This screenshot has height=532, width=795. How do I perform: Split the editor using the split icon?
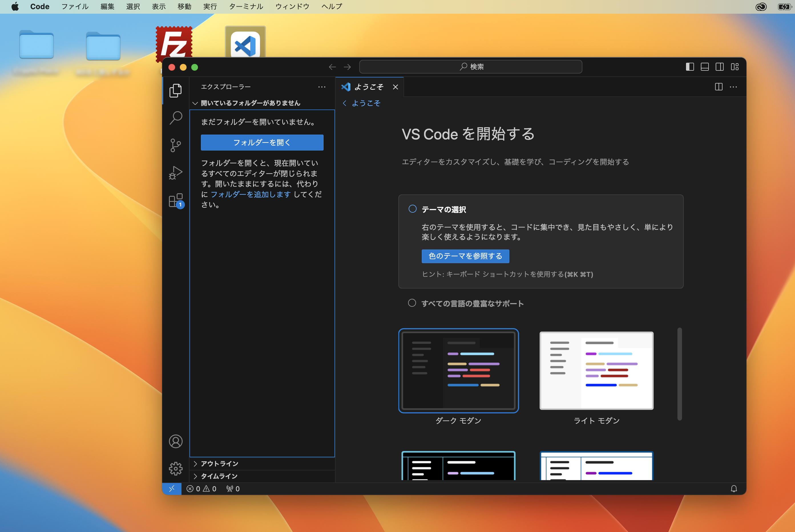coord(719,87)
